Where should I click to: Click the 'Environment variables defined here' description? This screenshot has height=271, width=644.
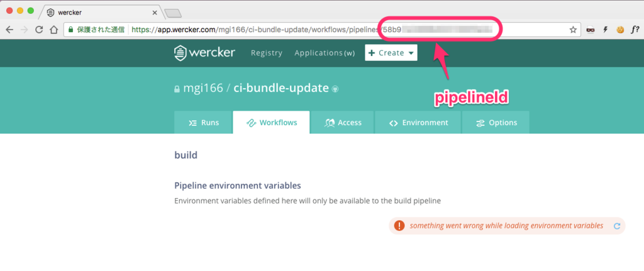308,201
